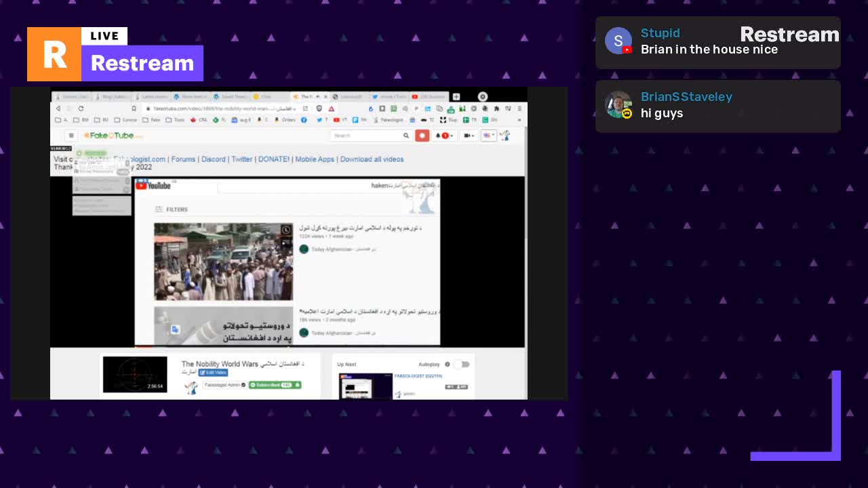Click the Edit Video button
This screenshot has height=488, width=868.
tap(214, 372)
